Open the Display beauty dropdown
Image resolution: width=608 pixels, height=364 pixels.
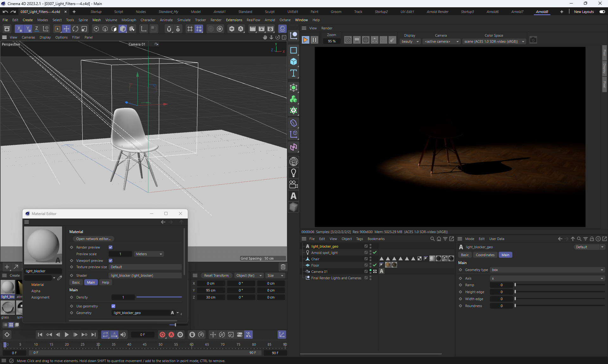[x=410, y=41]
